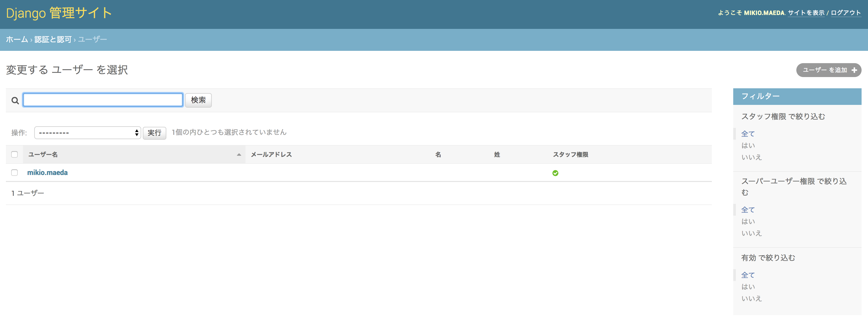The width and height of the screenshot is (868, 320).
Task: Check the checkbox next to mikio.maeda
Action: point(14,172)
